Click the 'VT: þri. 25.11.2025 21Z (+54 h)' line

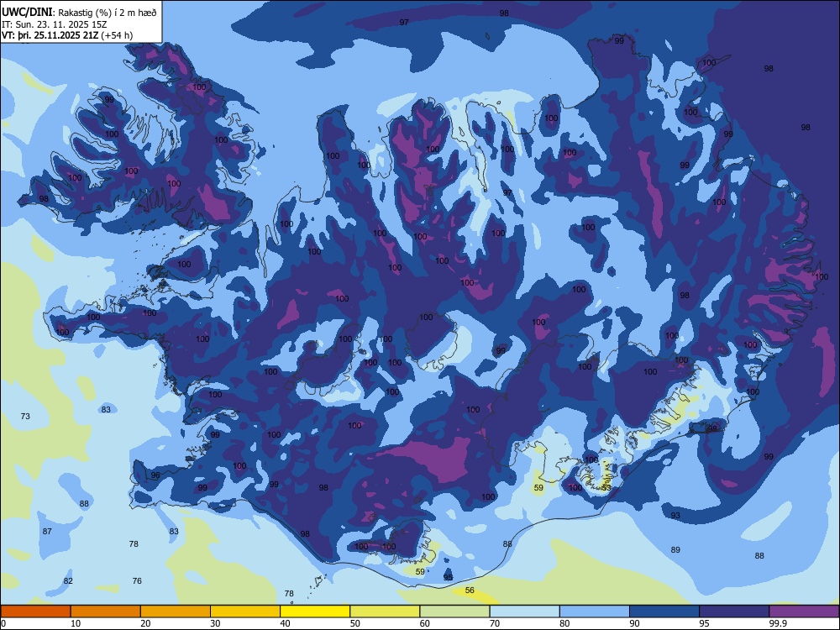67,35
